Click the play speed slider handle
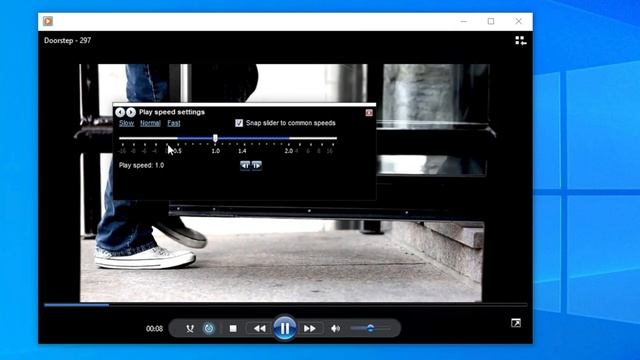This screenshot has height=360, width=640. point(215,138)
